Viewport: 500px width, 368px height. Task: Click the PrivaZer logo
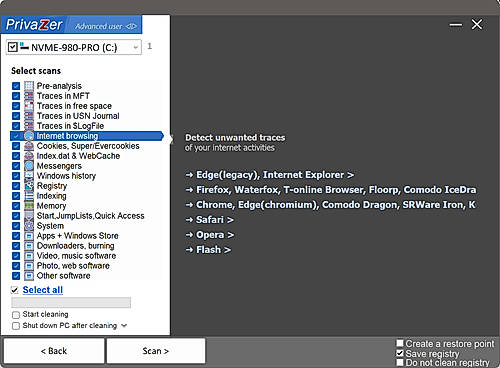click(34, 25)
